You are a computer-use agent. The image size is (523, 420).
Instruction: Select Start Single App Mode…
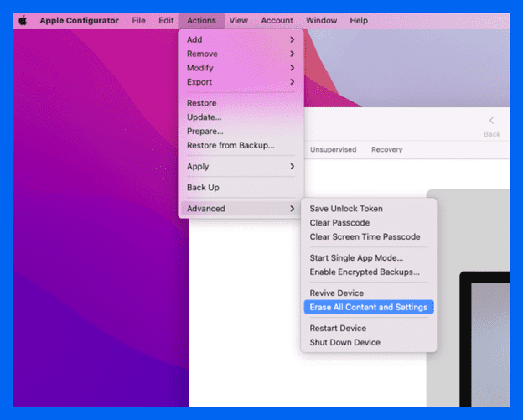tap(369, 258)
